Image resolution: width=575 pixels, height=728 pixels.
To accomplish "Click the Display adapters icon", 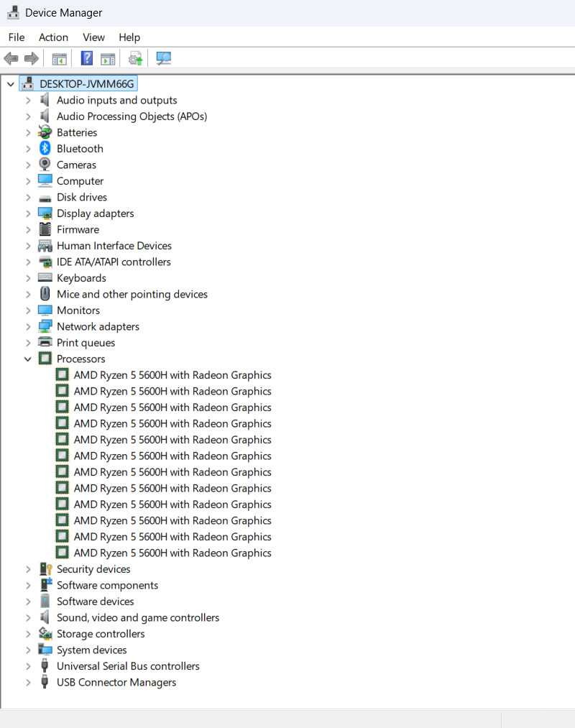I will [x=45, y=213].
